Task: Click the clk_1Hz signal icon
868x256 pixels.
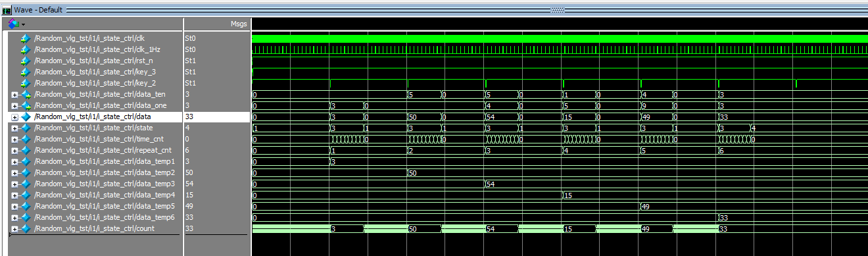Action: [26, 49]
